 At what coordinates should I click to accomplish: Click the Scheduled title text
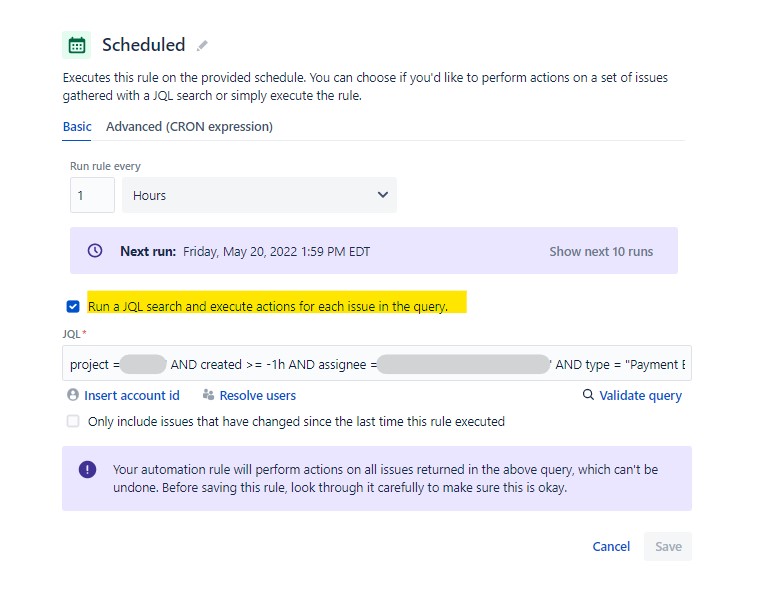[144, 45]
